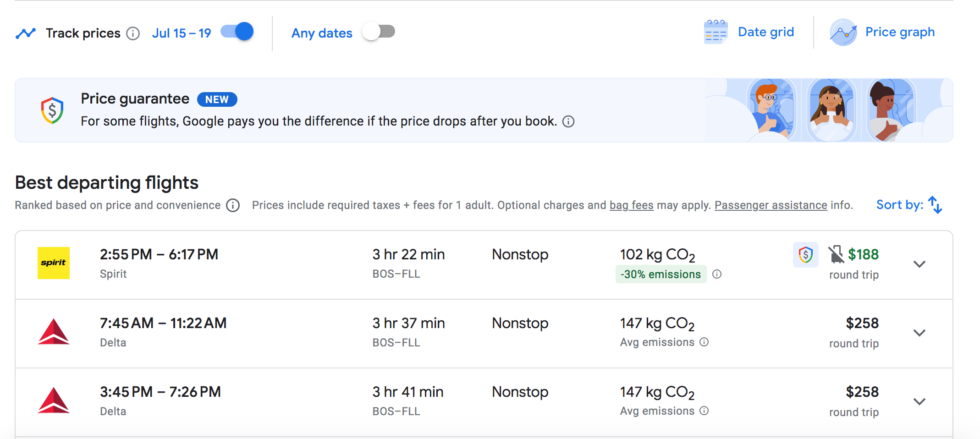
Task: Open the Sort by menu
Action: point(909,205)
